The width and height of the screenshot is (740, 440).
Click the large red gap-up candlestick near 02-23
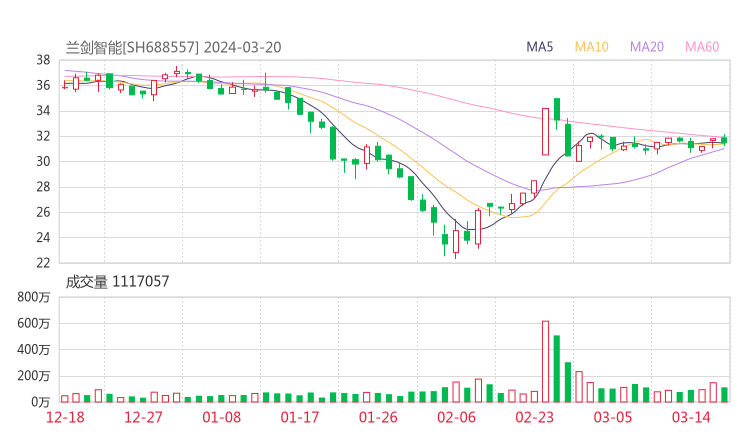[546, 132]
